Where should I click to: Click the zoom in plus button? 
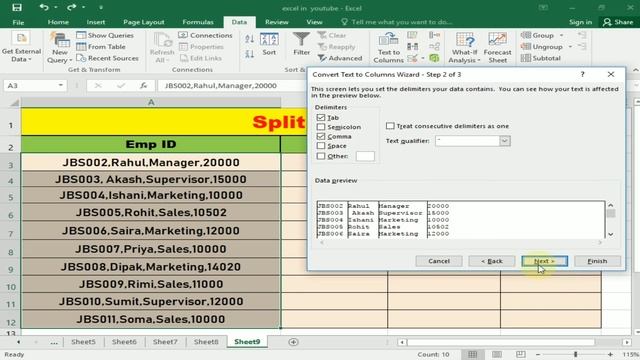(610, 354)
